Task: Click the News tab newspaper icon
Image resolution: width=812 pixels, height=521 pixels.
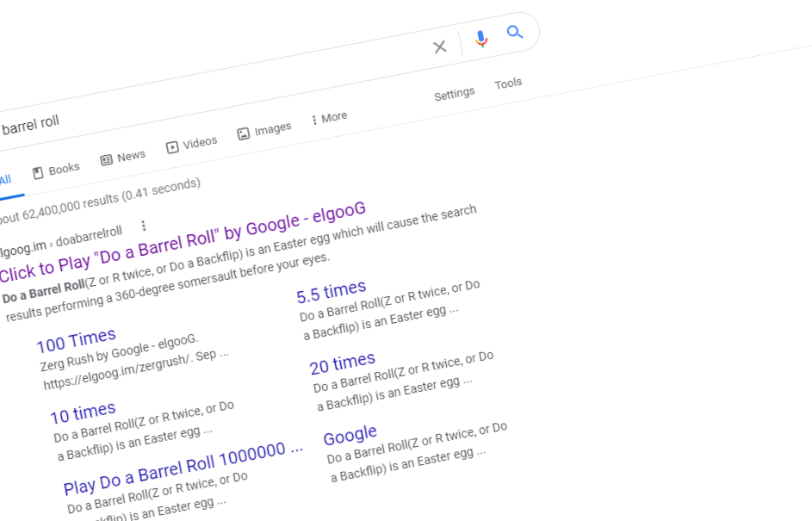Action: point(106,160)
